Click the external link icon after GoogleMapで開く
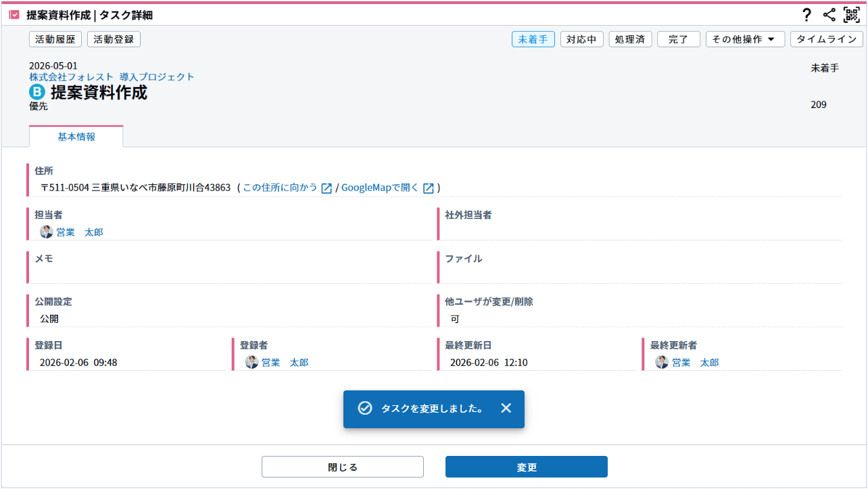868x489 pixels. 428,188
